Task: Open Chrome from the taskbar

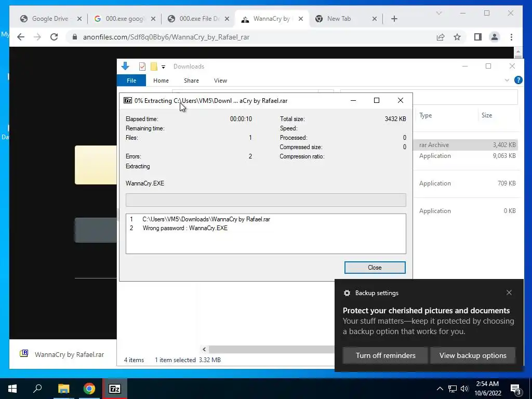Action: tap(89, 389)
